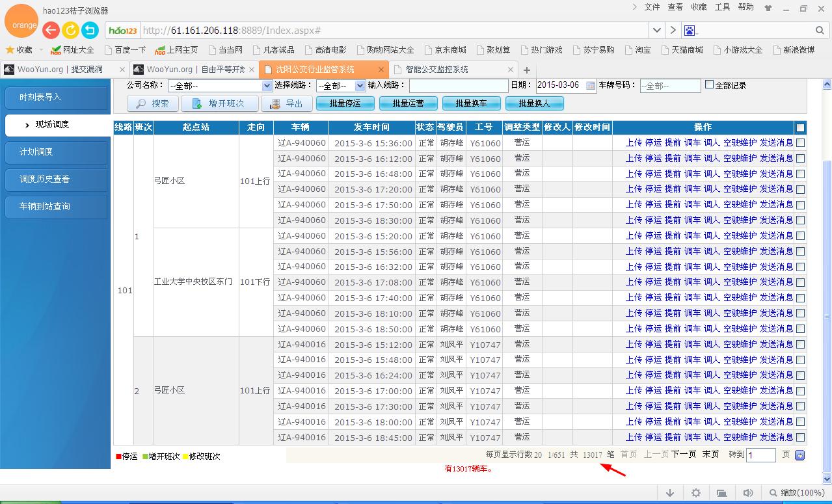This screenshot has height=504, width=832.
Task: Click the 批量换车 button
Action: (472, 103)
